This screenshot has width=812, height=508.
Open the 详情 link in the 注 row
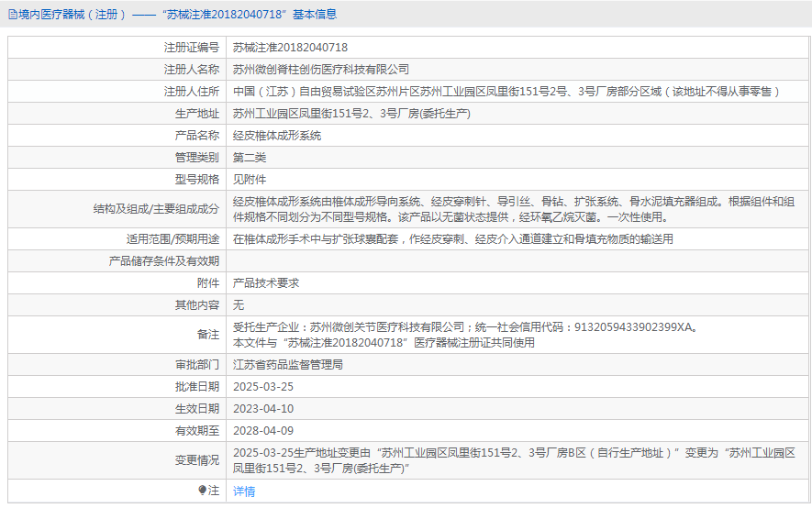point(244,491)
